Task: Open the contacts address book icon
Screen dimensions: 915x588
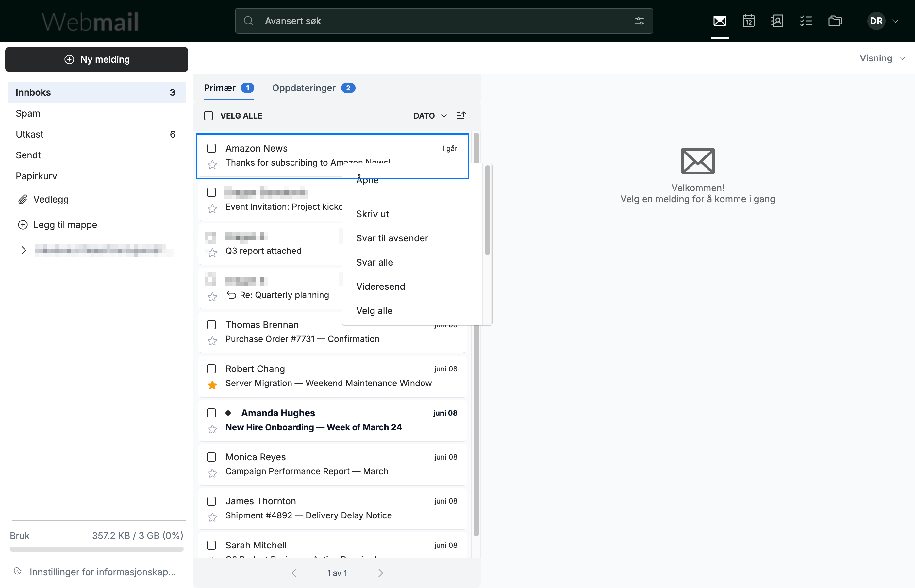Action: click(777, 21)
